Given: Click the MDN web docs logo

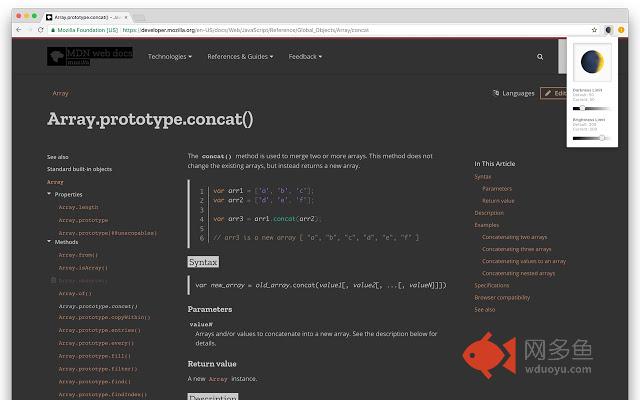Looking at the screenshot, I should [x=90, y=56].
